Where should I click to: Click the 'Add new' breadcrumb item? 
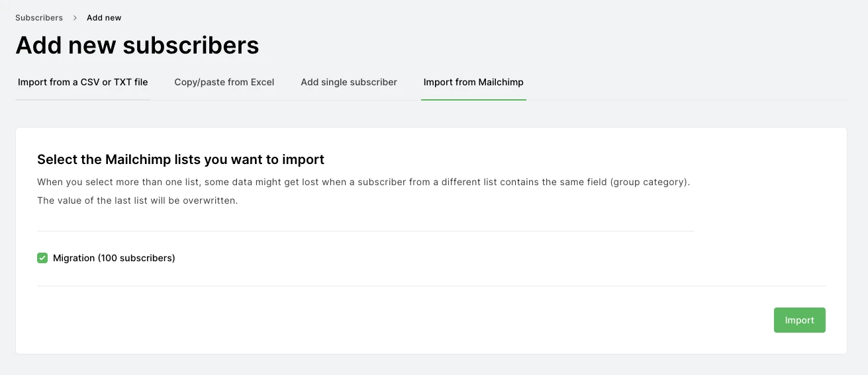pos(104,18)
